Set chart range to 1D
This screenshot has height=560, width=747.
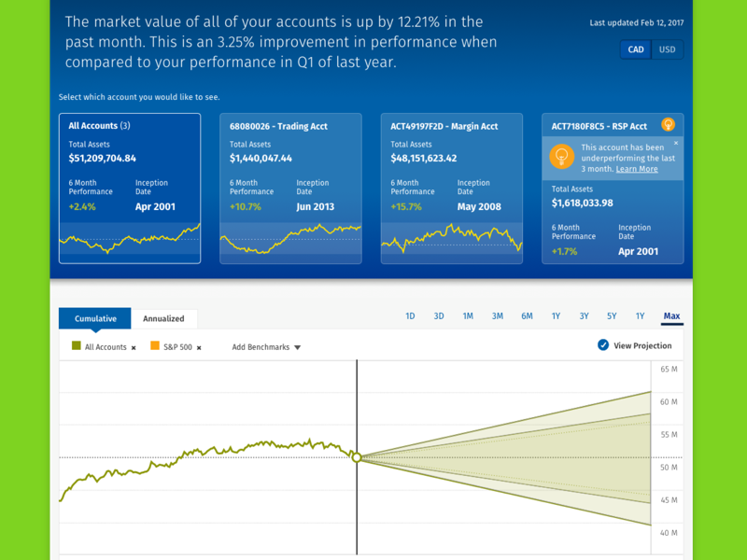coord(410,316)
